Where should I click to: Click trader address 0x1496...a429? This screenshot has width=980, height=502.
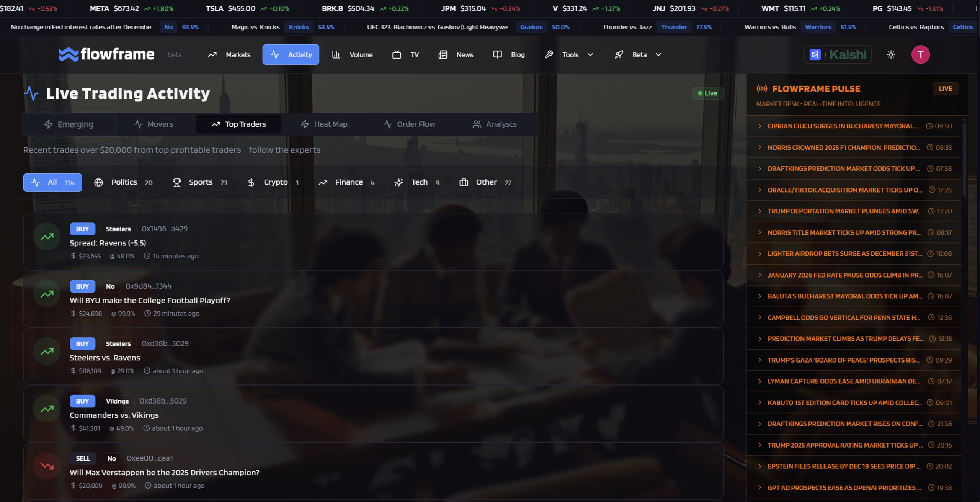[x=165, y=229]
